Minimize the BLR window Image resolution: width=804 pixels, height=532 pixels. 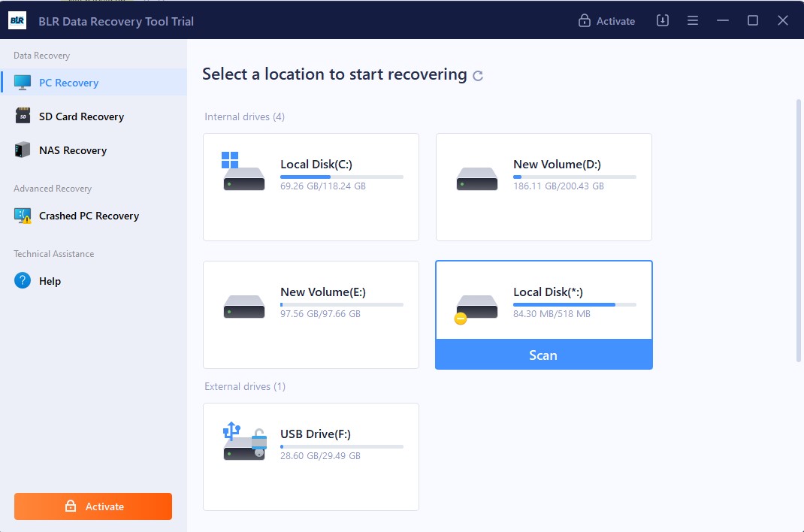tap(723, 20)
